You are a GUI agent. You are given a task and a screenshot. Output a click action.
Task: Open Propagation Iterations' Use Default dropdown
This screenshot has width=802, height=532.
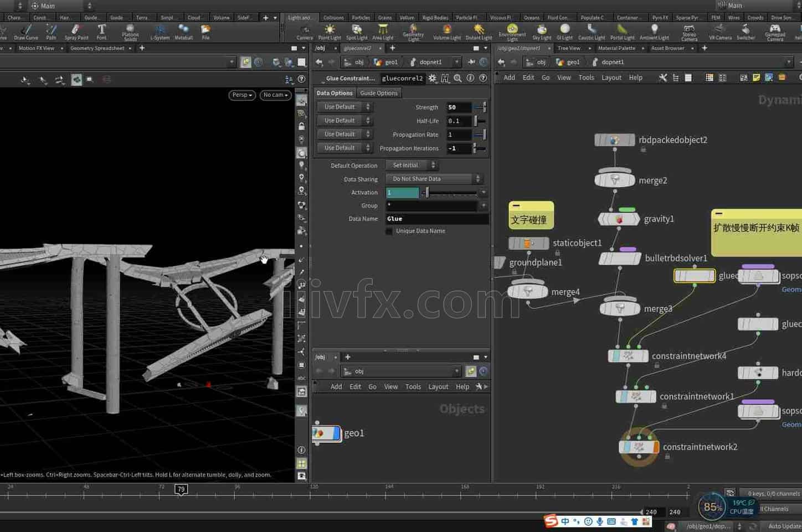coord(344,148)
